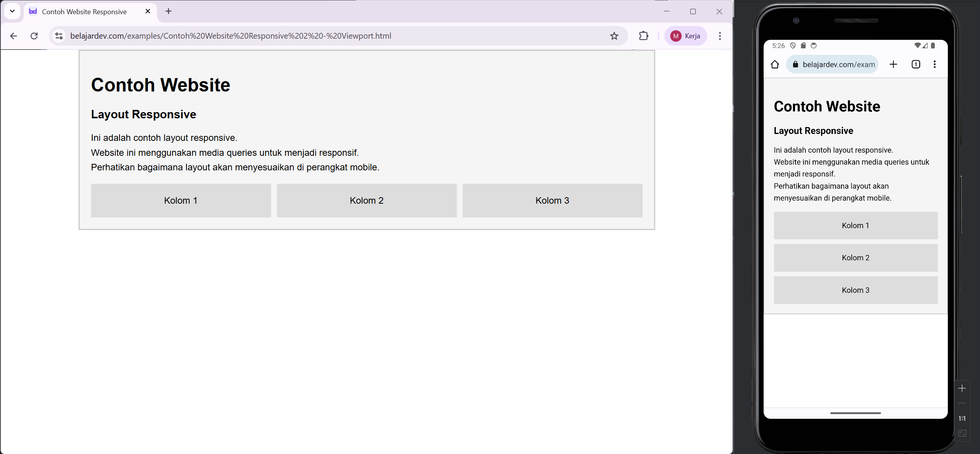Tap the home icon in mobile Chrome
The height and width of the screenshot is (454, 980).
coord(775,64)
